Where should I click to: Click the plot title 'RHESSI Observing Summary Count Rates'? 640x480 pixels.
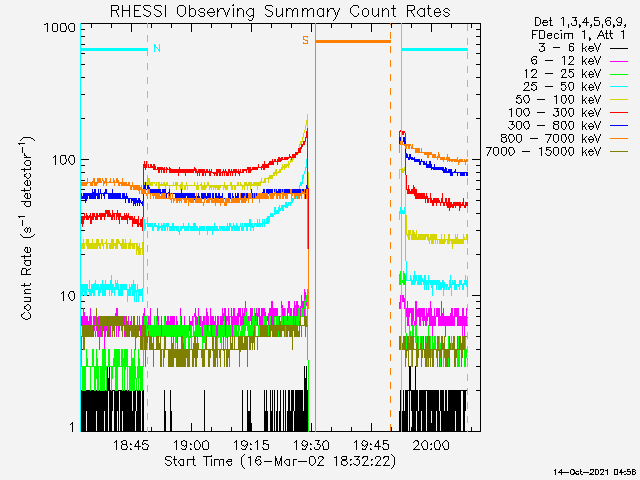click(280, 11)
